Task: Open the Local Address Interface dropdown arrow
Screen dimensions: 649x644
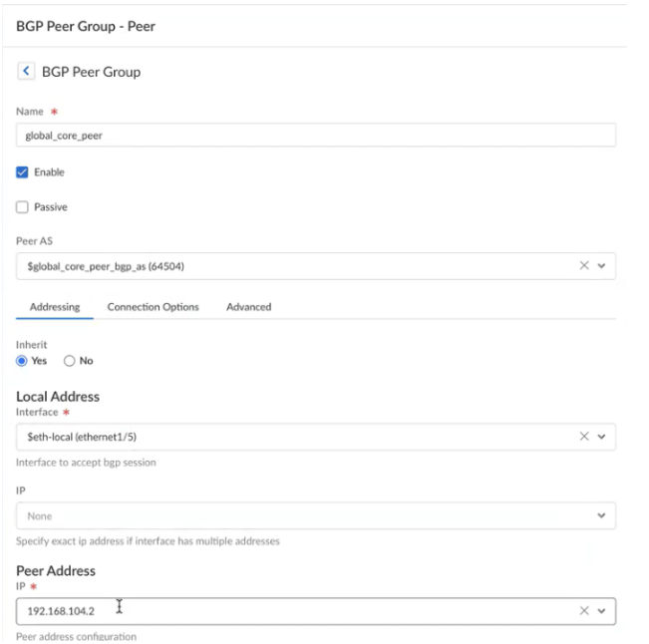Action: coord(601,437)
